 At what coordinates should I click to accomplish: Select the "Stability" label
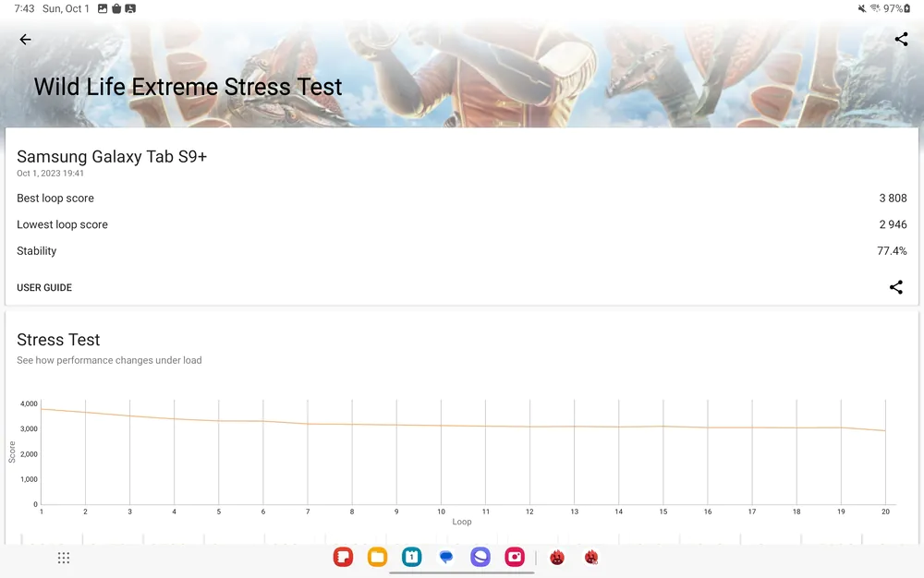click(37, 251)
